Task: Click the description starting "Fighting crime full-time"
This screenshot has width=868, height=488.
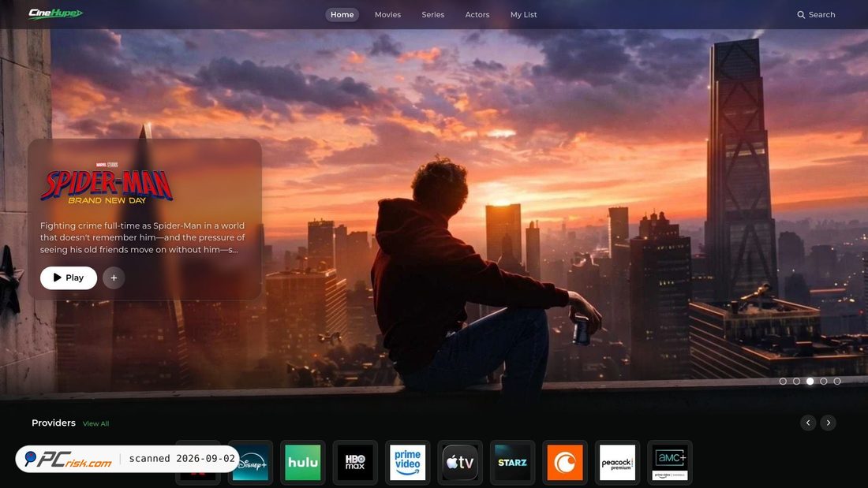Action: pyautogui.click(x=142, y=237)
